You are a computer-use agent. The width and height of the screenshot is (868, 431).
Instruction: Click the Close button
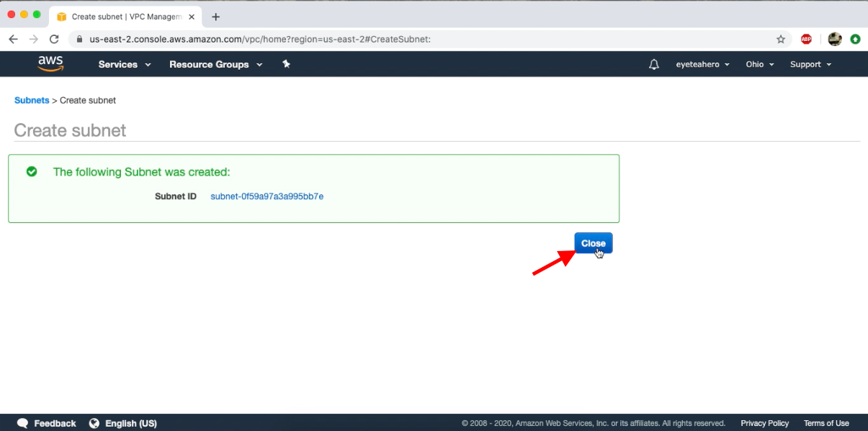point(594,243)
